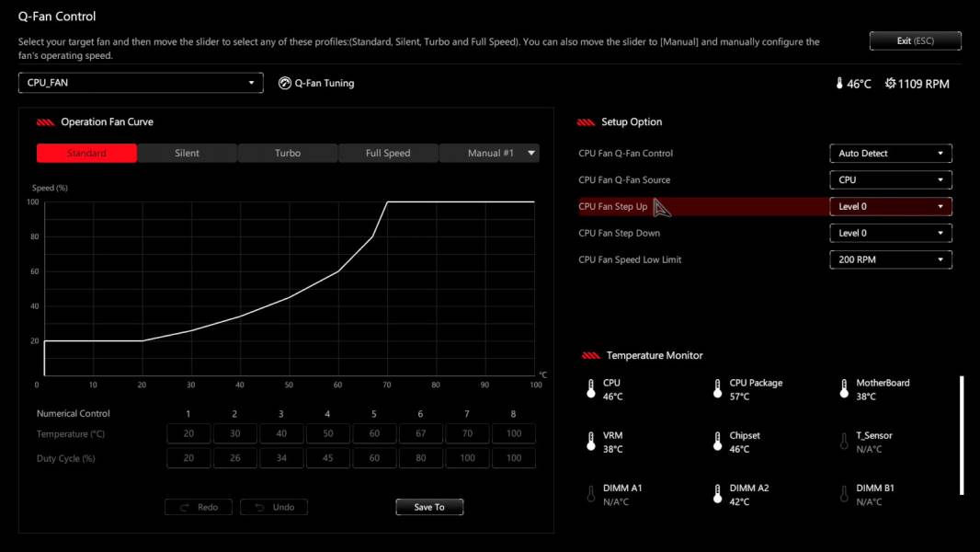Click the T_Sensor thermometer icon
The height and width of the screenshot is (552, 980).
click(x=844, y=442)
